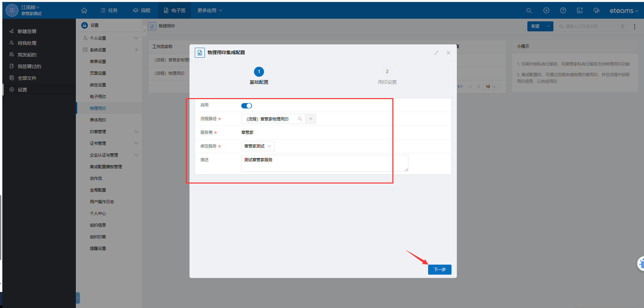Click the home icon in top navigation
This screenshot has width=644, height=308.
[x=84, y=10]
